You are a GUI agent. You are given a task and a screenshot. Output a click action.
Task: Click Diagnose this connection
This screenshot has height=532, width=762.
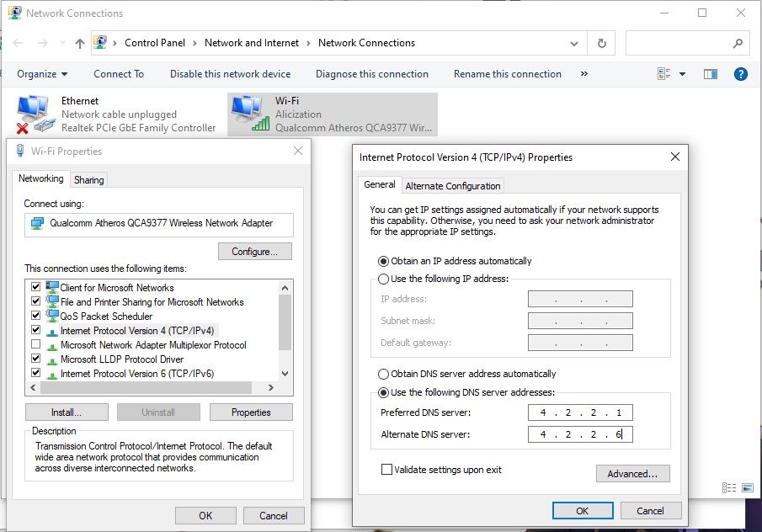click(372, 74)
